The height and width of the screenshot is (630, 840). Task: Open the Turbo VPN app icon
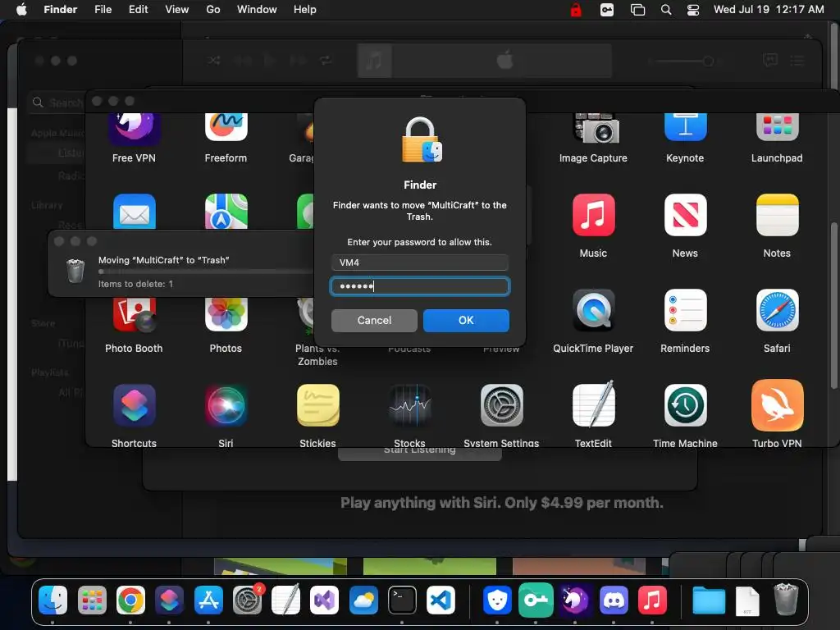click(x=777, y=405)
